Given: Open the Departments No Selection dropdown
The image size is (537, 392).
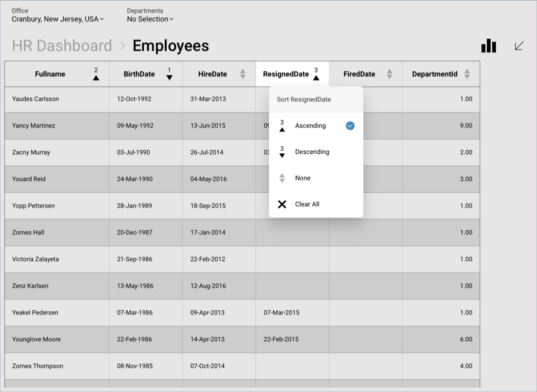Looking at the screenshot, I should click(x=150, y=19).
